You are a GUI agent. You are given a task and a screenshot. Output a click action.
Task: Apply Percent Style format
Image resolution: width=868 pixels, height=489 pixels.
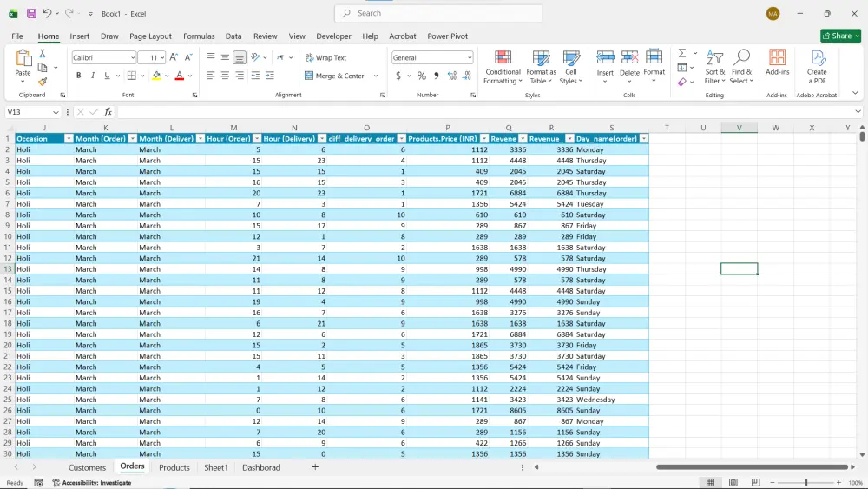[422, 76]
